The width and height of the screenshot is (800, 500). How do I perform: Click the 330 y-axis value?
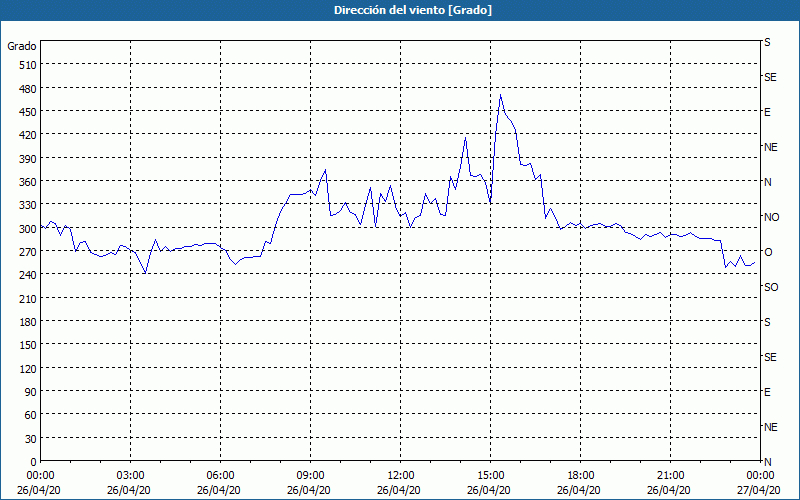click(28, 205)
